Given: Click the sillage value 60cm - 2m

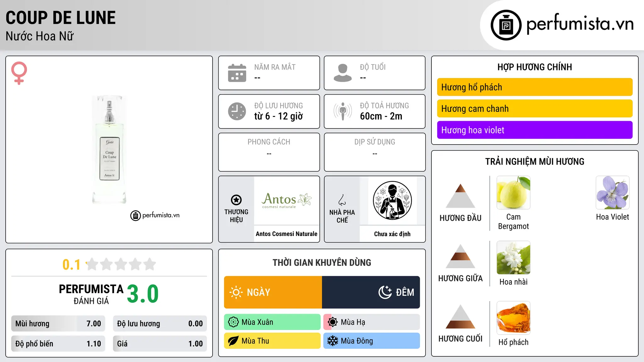Looking at the screenshot, I should click(x=381, y=116).
